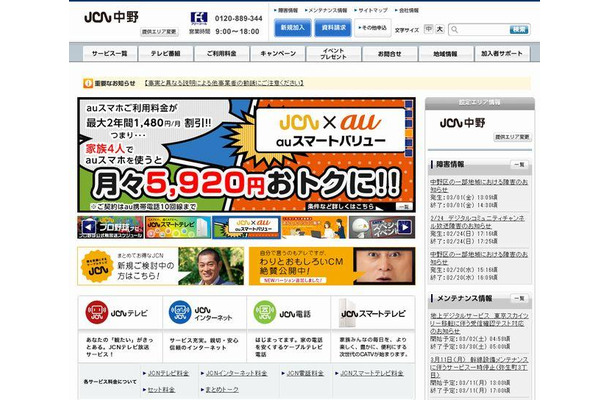Viewport: 610px width, 400px height.
Task: Select the carousel thumbnail with two people
Action: pos(314,228)
